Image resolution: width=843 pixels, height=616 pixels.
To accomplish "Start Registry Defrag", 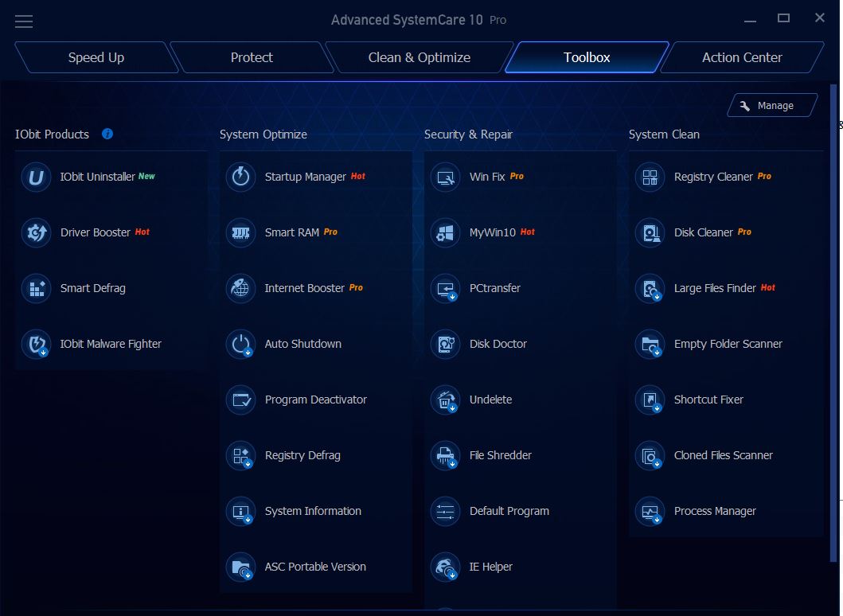I will [301, 455].
